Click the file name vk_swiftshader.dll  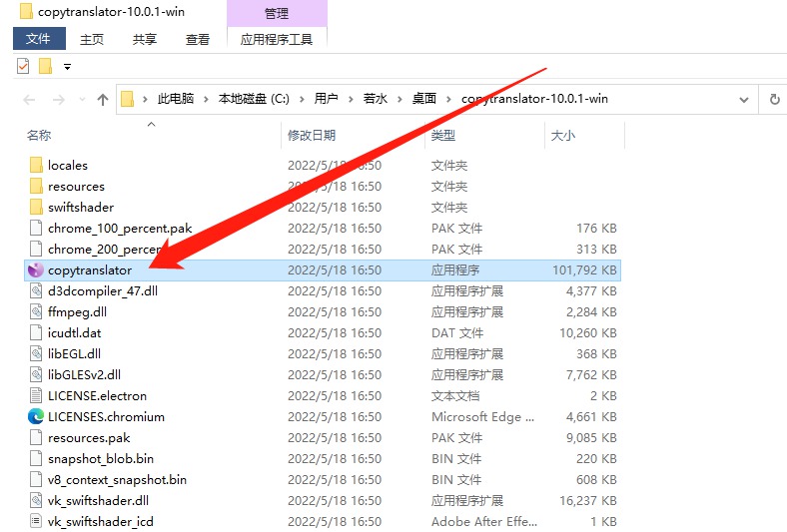point(98,500)
